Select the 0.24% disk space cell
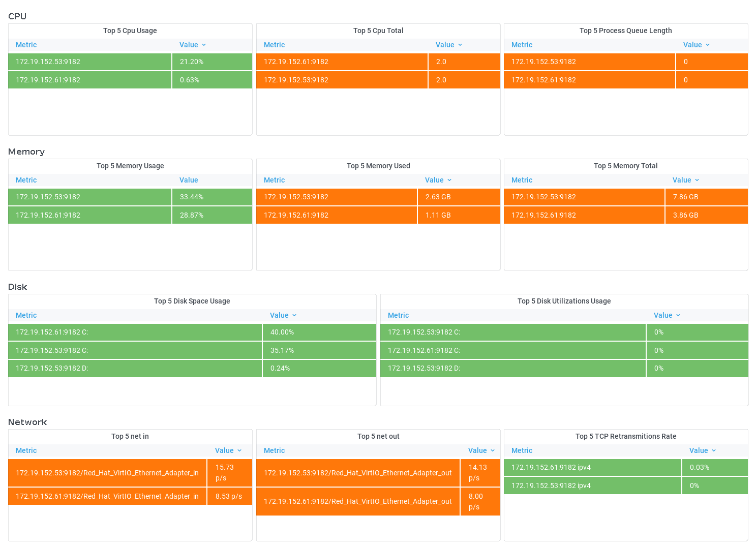756x545 pixels. pos(320,369)
